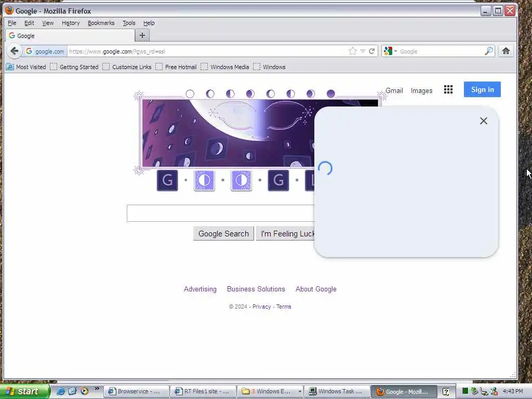532x399 pixels.
Task: Open the Help menu
Action: [x=149, y=23]
